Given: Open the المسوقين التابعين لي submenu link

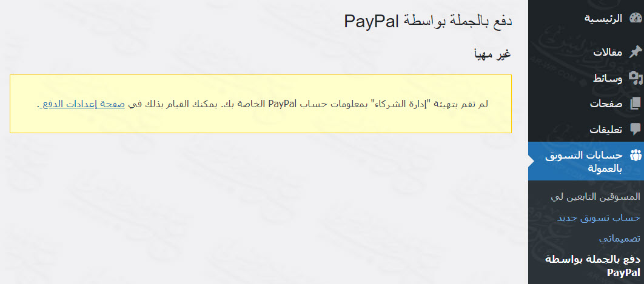Looking at the screenshot, I should 595,197.
